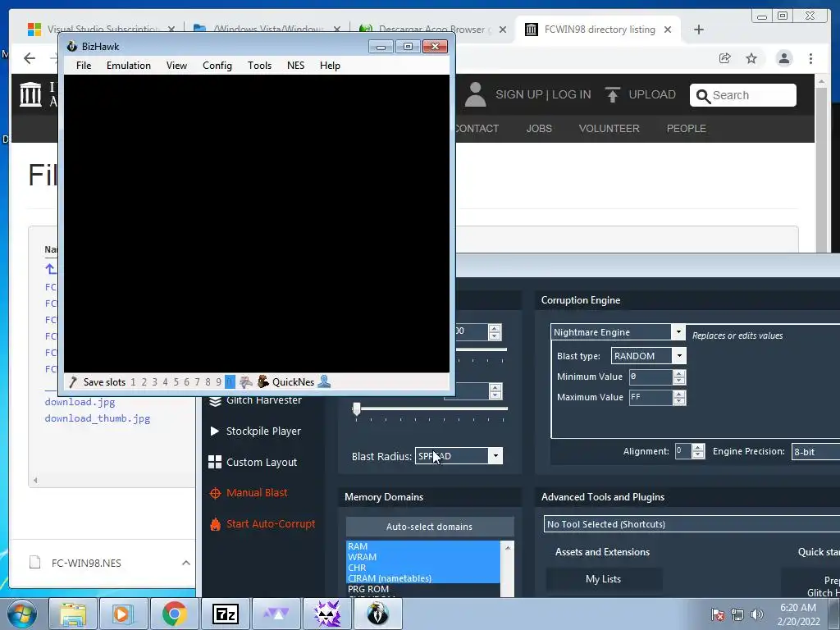840x630 pixels.
Task: Click the hammer icon in BizHawk status bar
Action: [x=73, y=382]
